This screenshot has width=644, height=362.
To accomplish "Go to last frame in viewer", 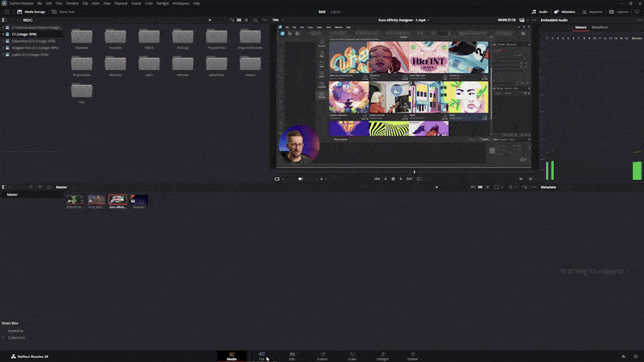I will pos(410,179).
